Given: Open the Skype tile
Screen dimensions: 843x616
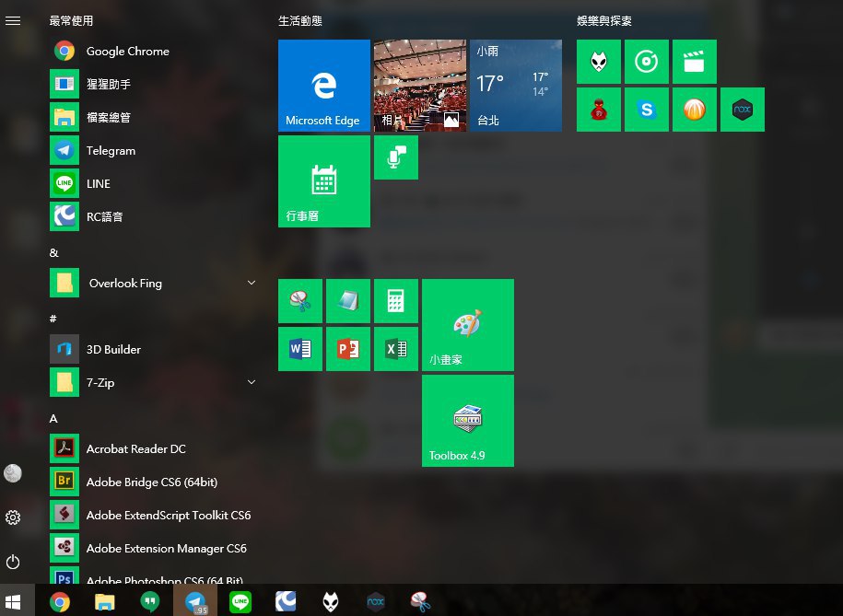Looking at the screenshot, I should click(x=647, y=110).
